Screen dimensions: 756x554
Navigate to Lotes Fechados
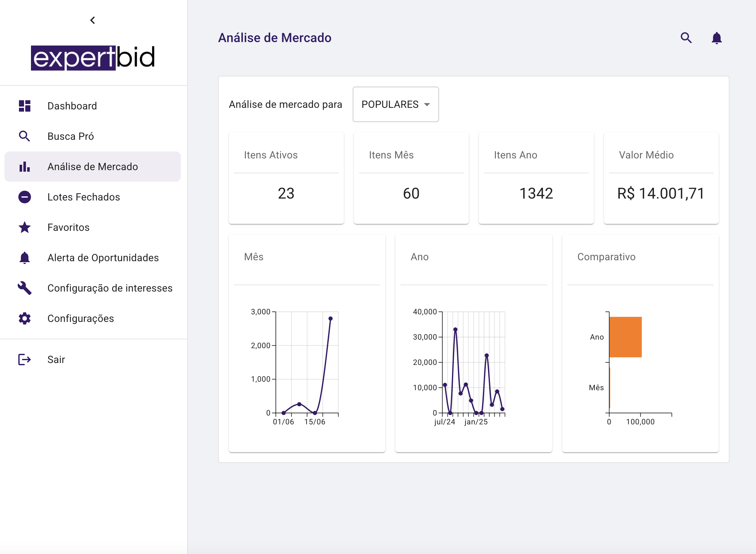point(84,197)
